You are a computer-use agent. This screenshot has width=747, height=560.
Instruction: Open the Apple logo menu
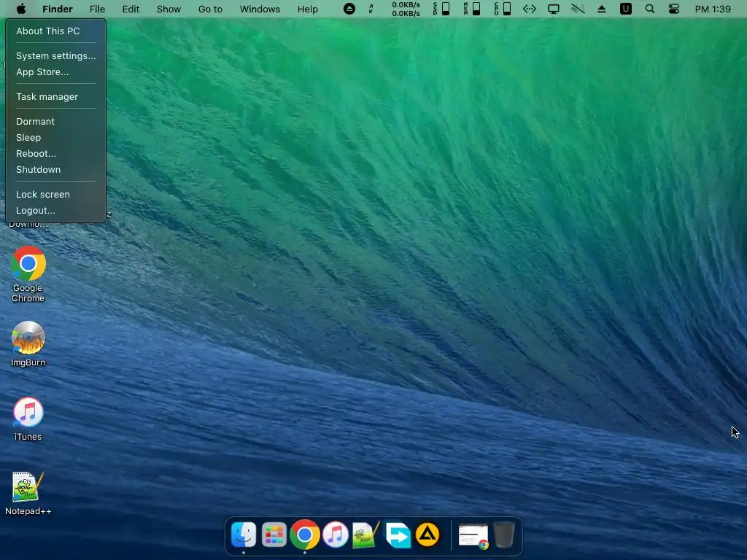[x=21, y=9]
